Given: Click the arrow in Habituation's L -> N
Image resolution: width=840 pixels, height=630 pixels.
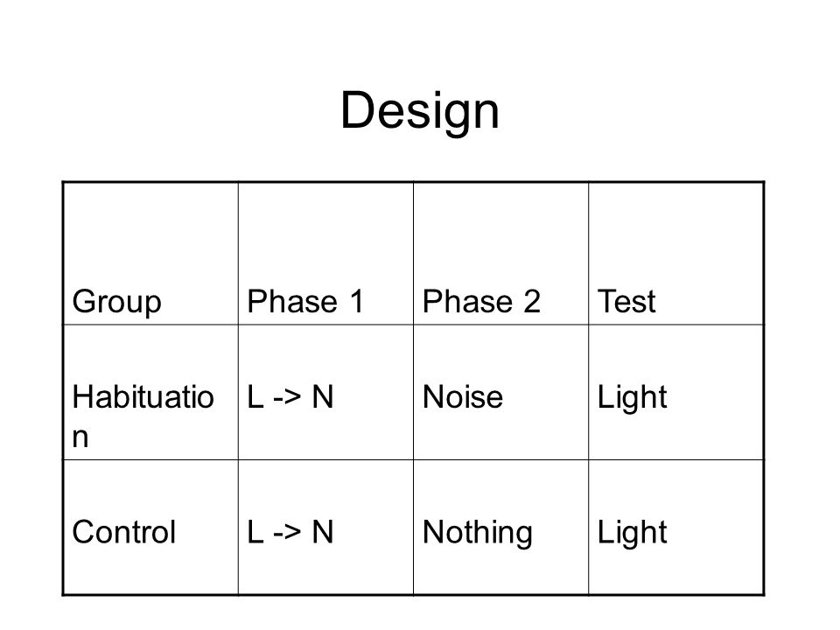Looking at the screenshot, I should pyautogui.click(x=287, y=398).
